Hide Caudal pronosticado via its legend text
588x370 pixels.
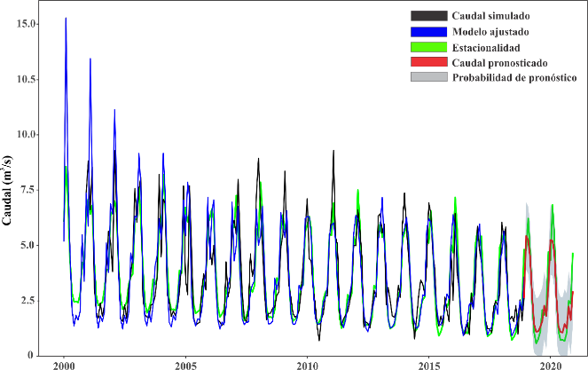pyautogui.click(x=499, y=63)
